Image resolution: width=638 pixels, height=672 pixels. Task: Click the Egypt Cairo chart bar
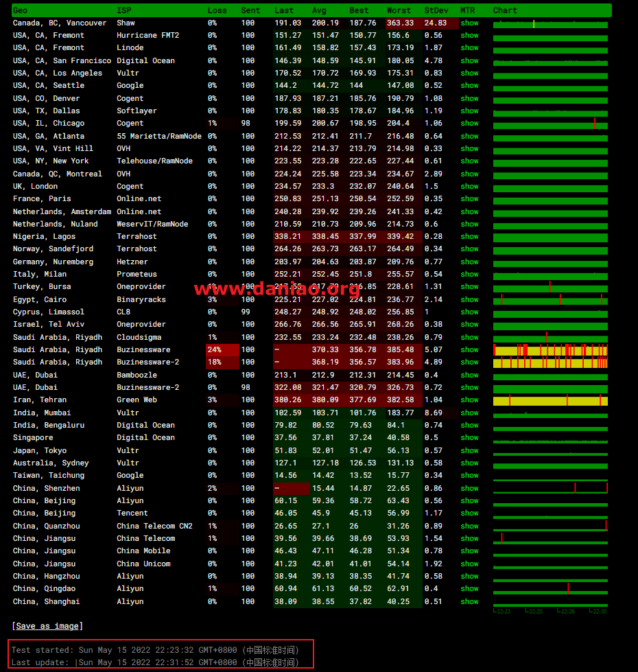coord(550,301)
